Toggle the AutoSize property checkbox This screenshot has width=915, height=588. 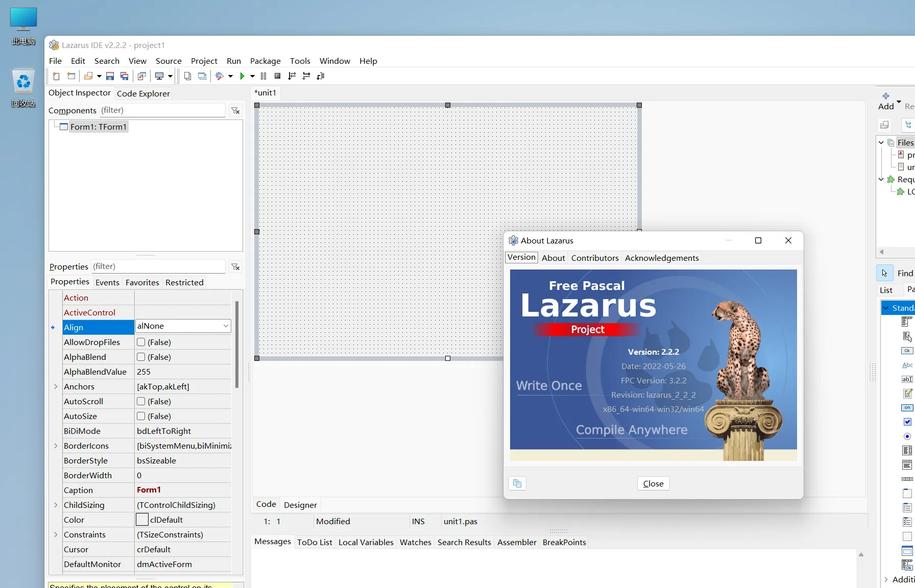[141, 416]
